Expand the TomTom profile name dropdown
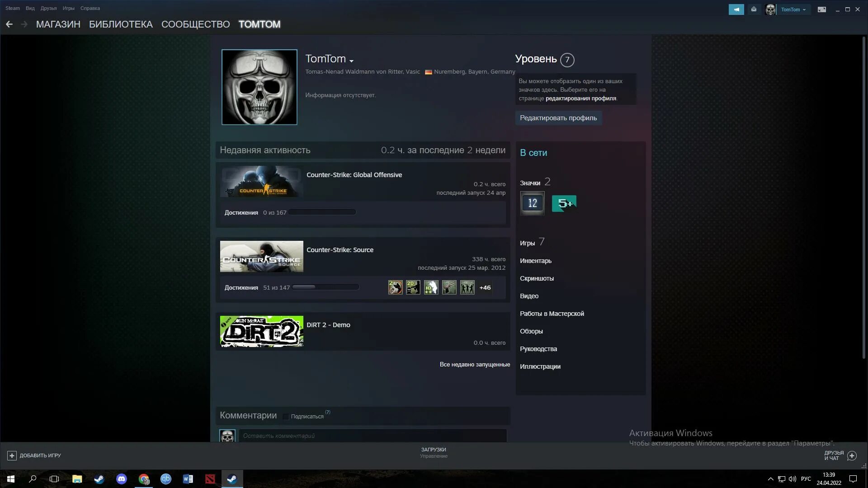 (351, 61)
